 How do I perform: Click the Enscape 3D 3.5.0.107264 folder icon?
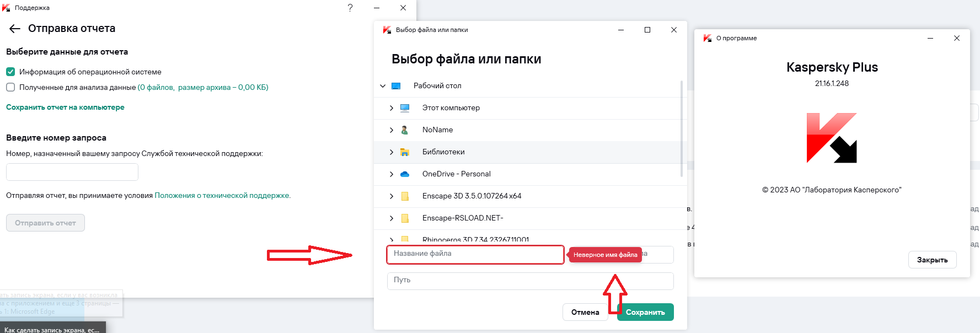tap(405, 196)
